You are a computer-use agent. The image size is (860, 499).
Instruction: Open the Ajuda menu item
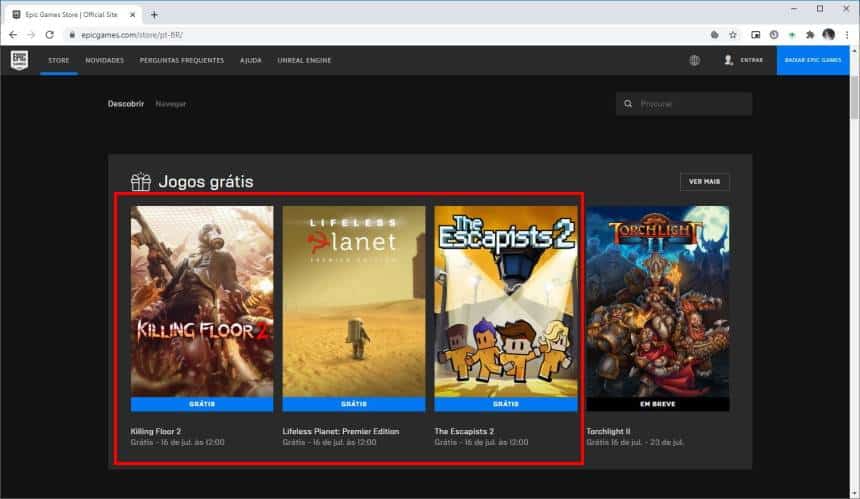[x=251, y=60]
